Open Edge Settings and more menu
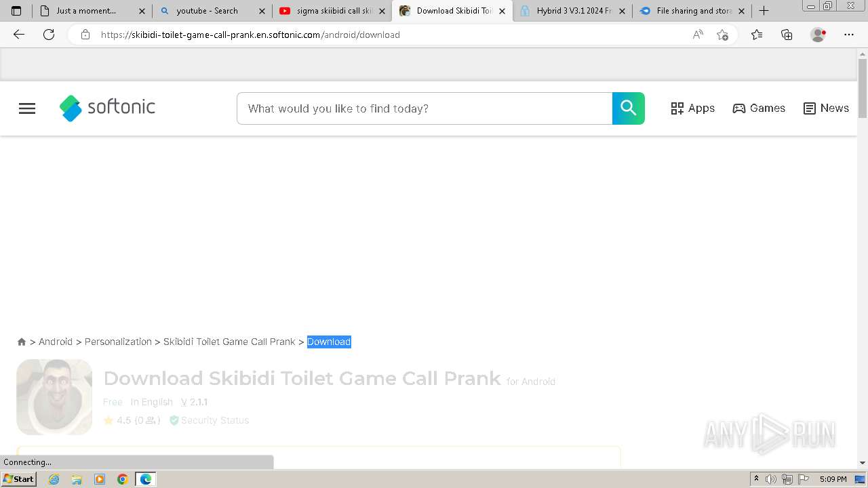The width and height of the screenshot is (868, 488). coord(849,35)
